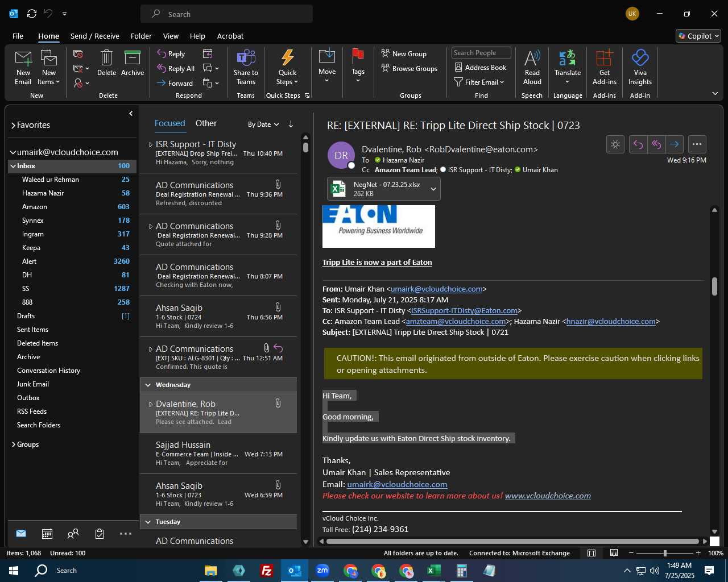The height and width of the screenshot is (582, 728).
Task: Switch to Normal view in status bar
Action: 591,553
